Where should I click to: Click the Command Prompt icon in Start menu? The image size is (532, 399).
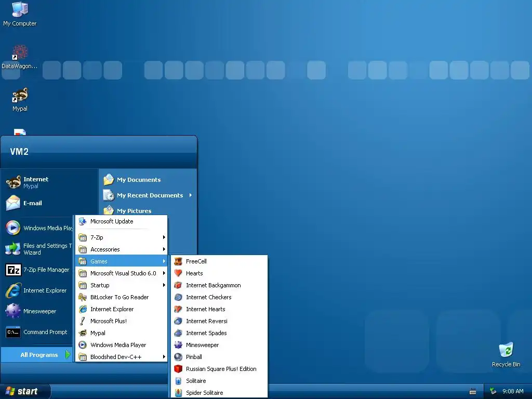point(14,332)
